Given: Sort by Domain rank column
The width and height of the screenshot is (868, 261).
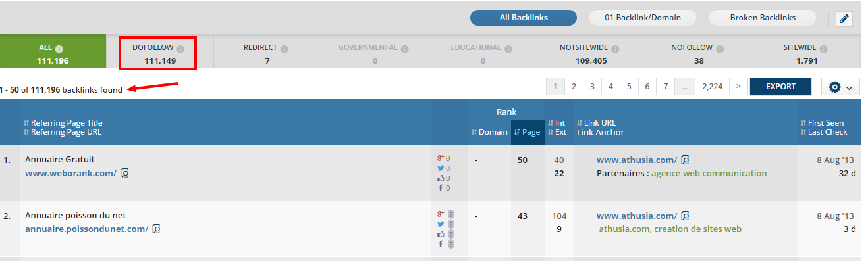Looking at the screenshot, I should coord(489,132).
